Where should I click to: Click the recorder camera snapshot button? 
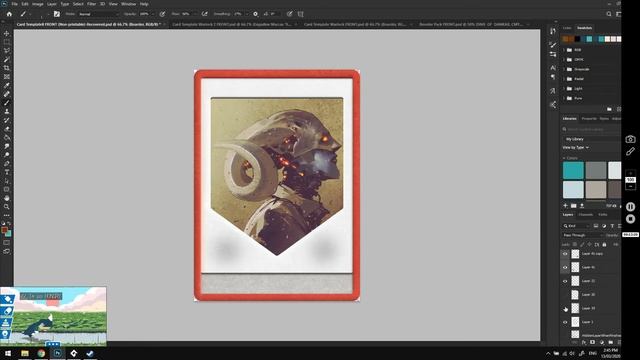coord(631,139)
